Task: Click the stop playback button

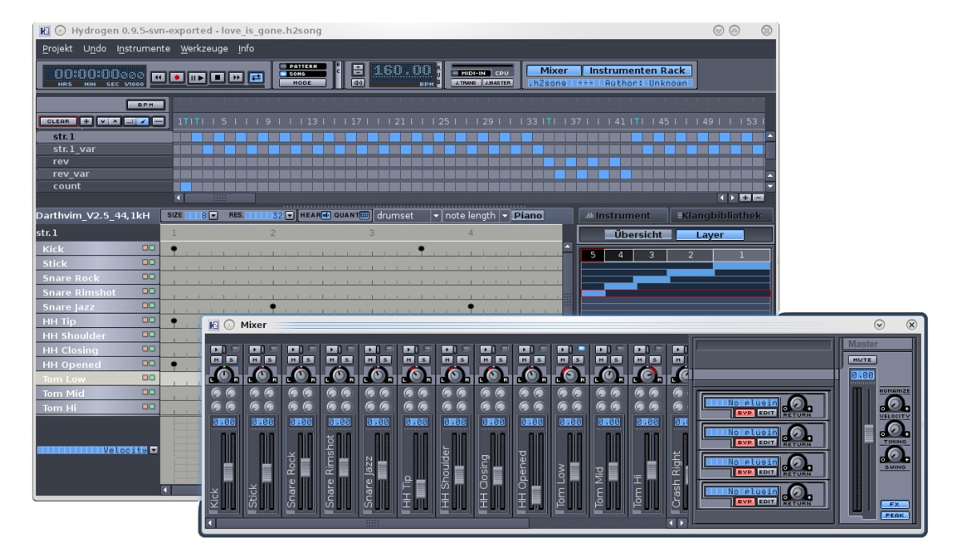Action: click(x=217, y=78)
